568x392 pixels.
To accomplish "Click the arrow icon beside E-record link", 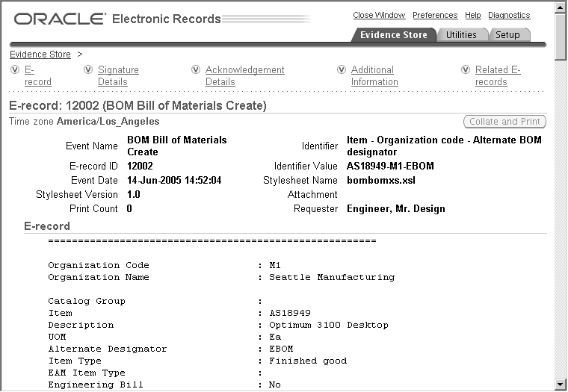I will coord(15,69).
